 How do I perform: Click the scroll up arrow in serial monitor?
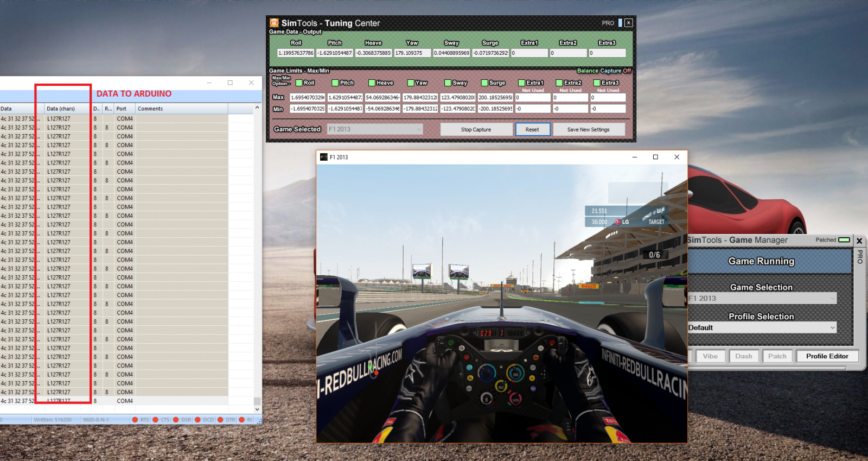257,108
